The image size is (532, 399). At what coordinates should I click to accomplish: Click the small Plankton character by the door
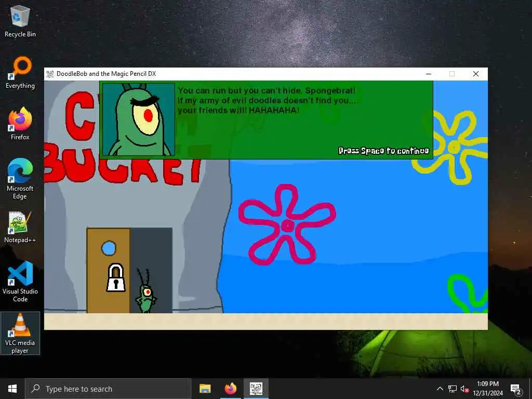[146, 291]
